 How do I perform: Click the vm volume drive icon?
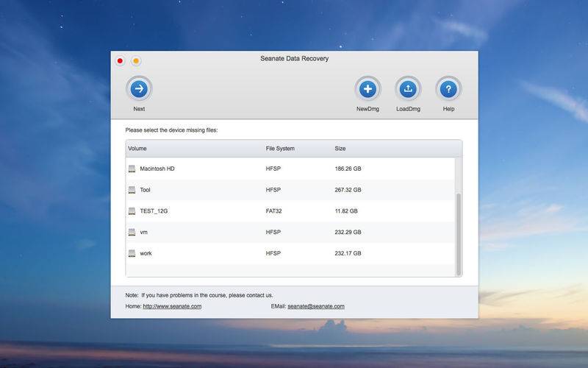pos(132,232)
